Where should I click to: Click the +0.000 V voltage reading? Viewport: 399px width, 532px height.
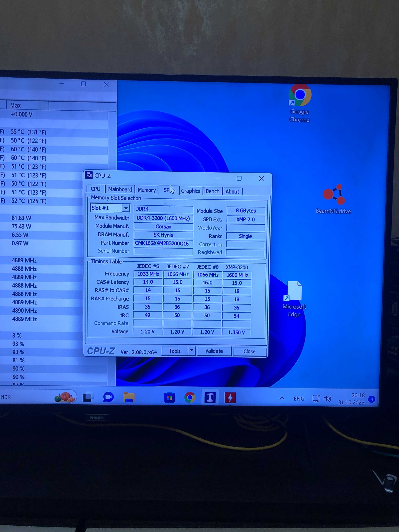click(21, 115)
